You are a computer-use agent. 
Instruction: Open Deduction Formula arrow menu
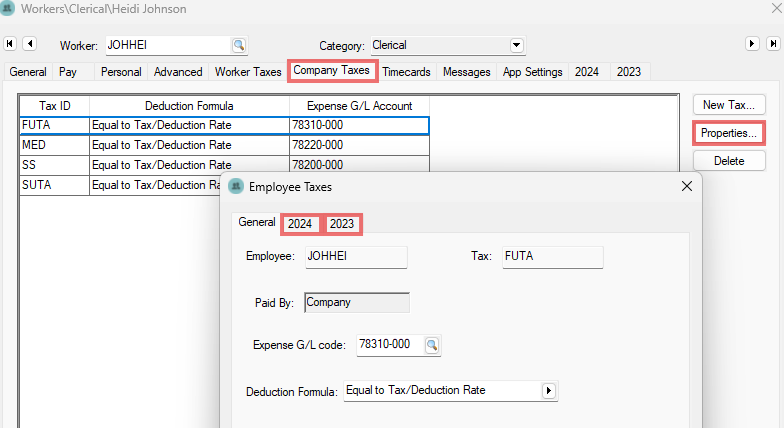pos(548,390)
